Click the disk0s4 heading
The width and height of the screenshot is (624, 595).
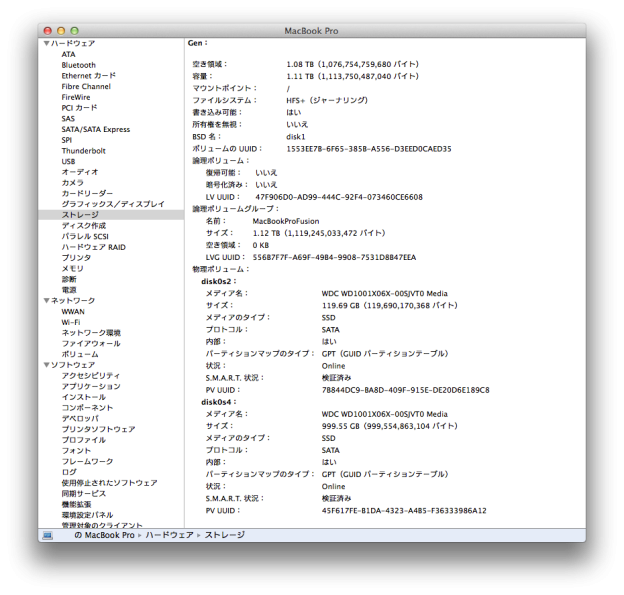[218, 402]
